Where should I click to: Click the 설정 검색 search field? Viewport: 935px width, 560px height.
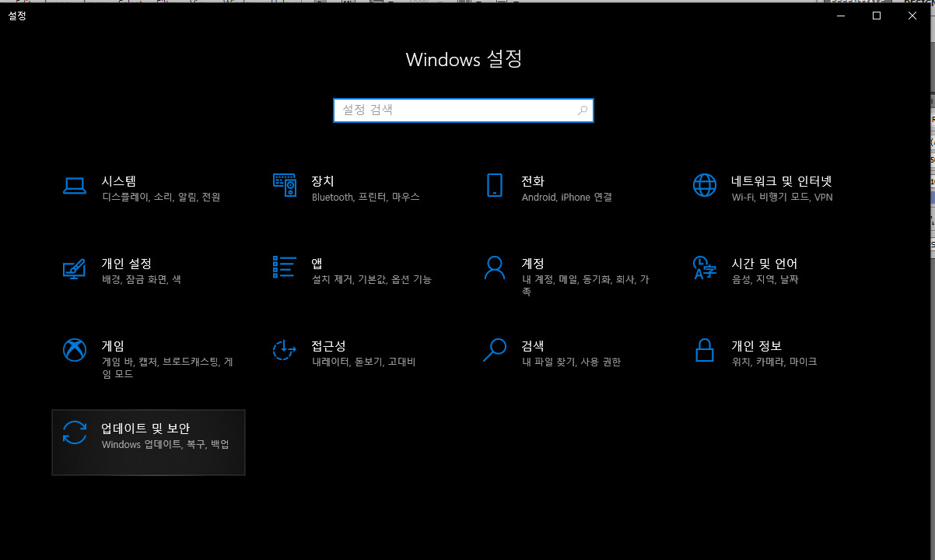pyautogui.click(x=463, y=110)
